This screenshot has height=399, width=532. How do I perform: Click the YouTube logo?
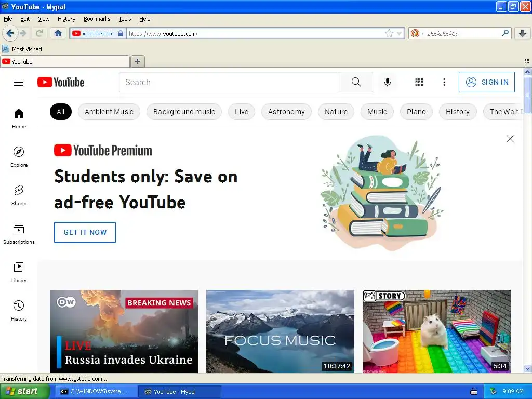(x=61, y=82)
